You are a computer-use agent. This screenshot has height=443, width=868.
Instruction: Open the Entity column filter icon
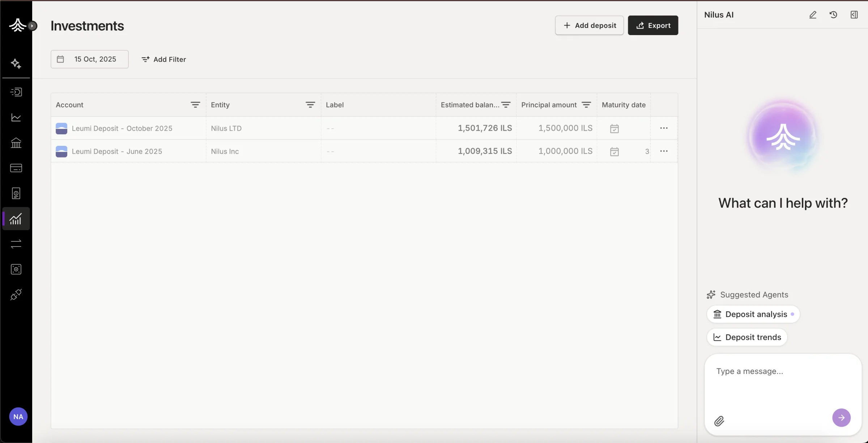[x=310, y=105]
